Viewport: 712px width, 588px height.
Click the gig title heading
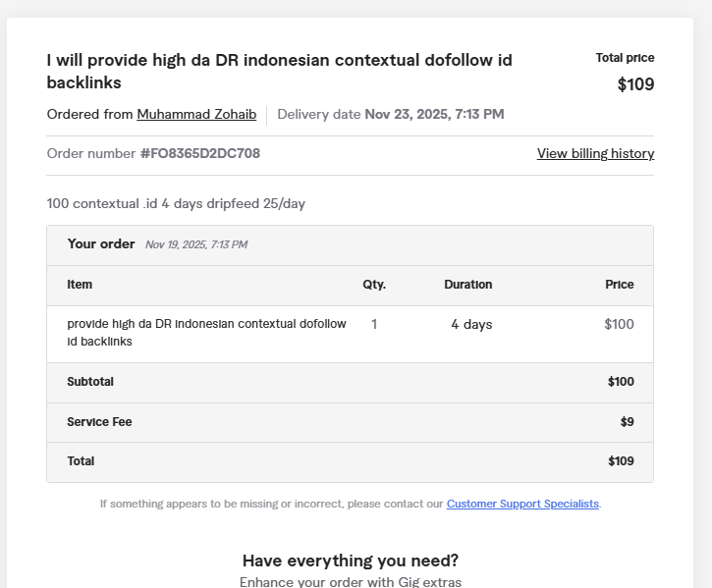(279, 71)
